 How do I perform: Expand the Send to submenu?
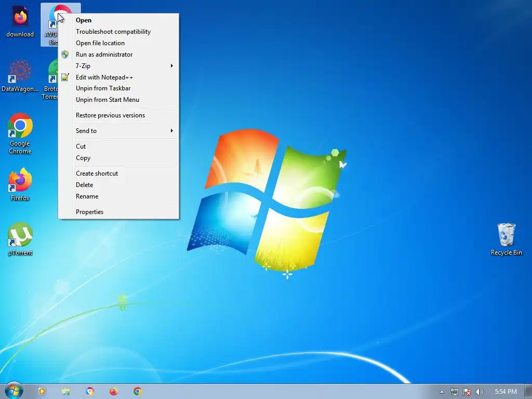point(118,131)
